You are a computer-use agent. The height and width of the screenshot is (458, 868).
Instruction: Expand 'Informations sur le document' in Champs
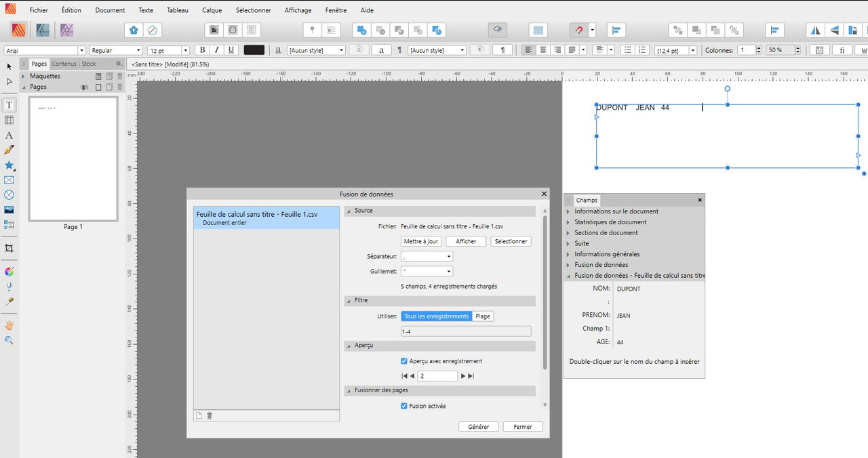coord(569,211)
